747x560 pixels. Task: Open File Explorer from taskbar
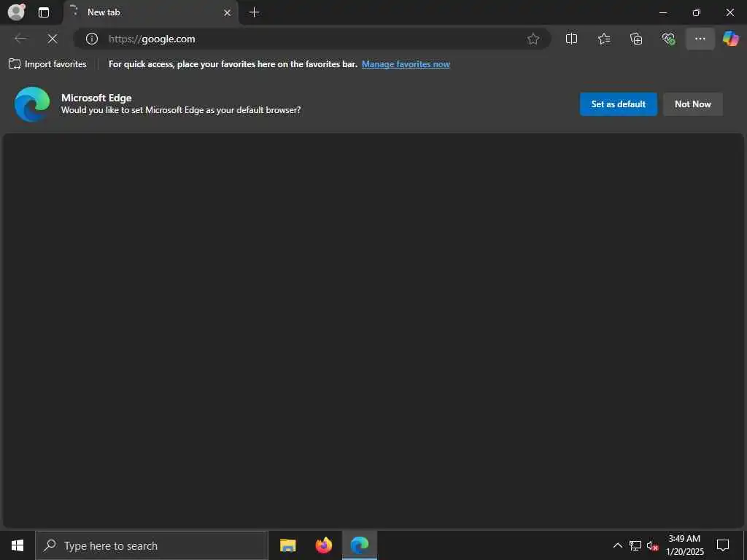287,545
